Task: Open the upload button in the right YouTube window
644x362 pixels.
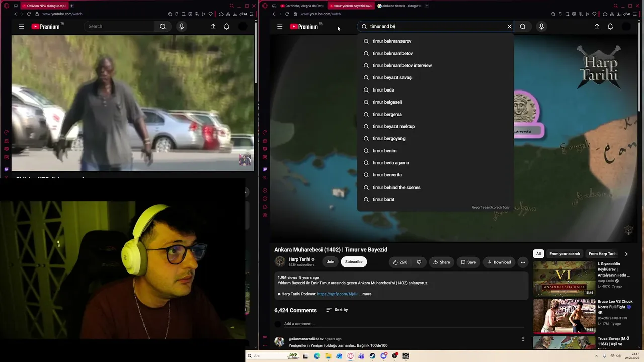Action: 597,27
